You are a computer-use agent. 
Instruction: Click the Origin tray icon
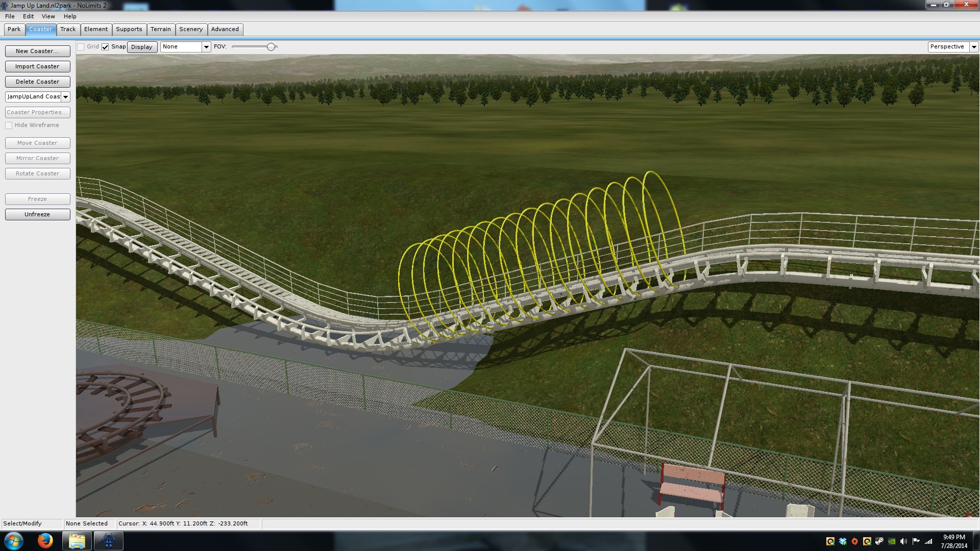coord(855,541)
